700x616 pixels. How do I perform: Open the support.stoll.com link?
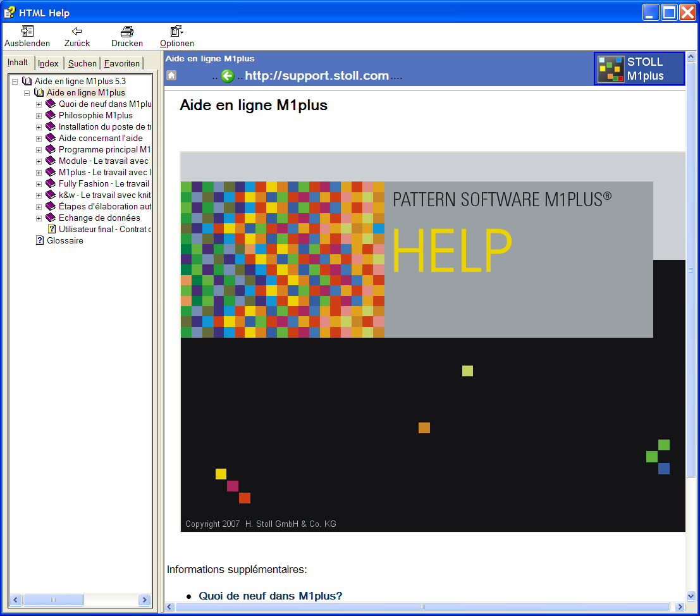317,76
